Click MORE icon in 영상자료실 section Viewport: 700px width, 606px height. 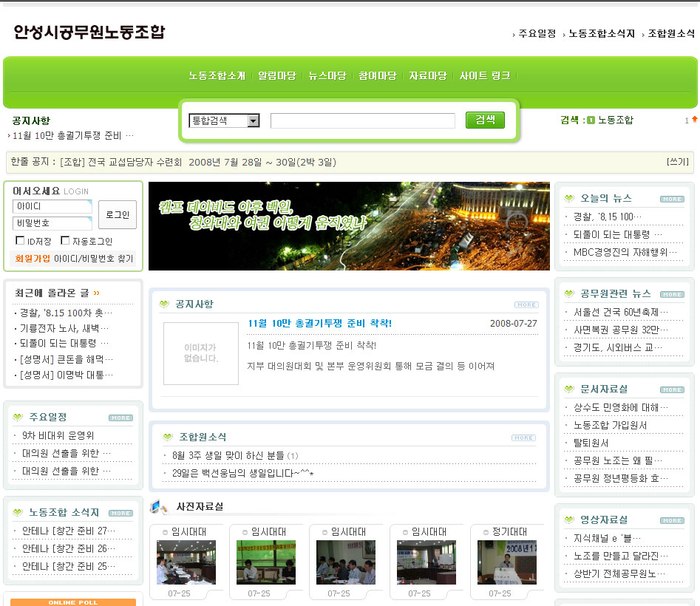point(671,520)
